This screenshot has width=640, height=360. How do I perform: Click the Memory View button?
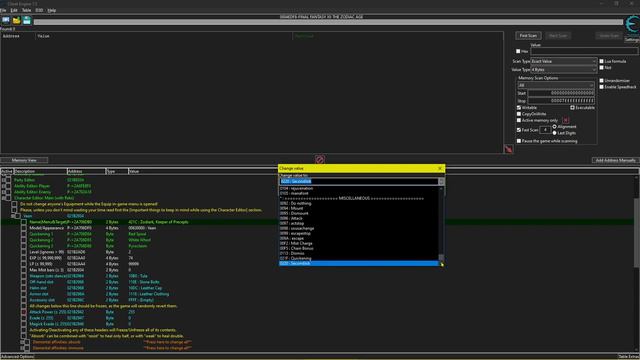coord(24,160)
